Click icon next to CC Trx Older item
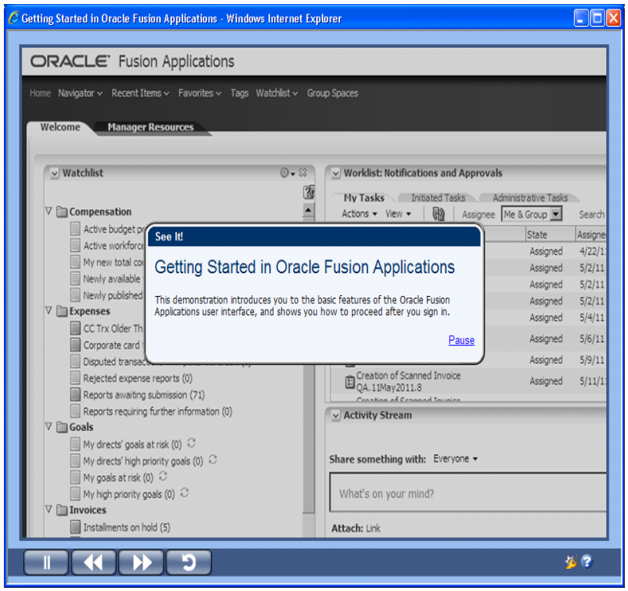The height and width of the screenshot is (591, 628). [x=75, y=328]
